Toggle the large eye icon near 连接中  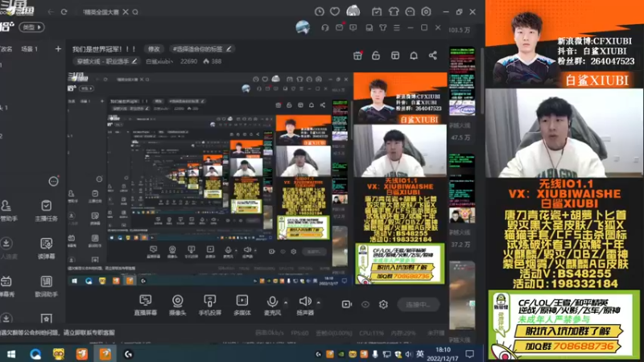point(365,304)
